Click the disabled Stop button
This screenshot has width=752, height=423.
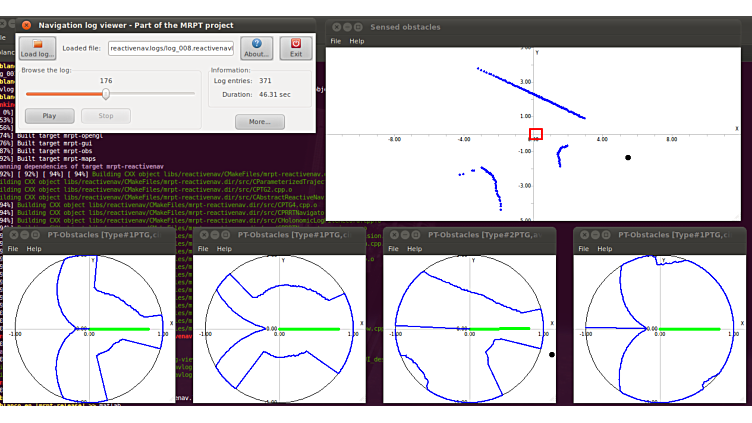[105, 116]
